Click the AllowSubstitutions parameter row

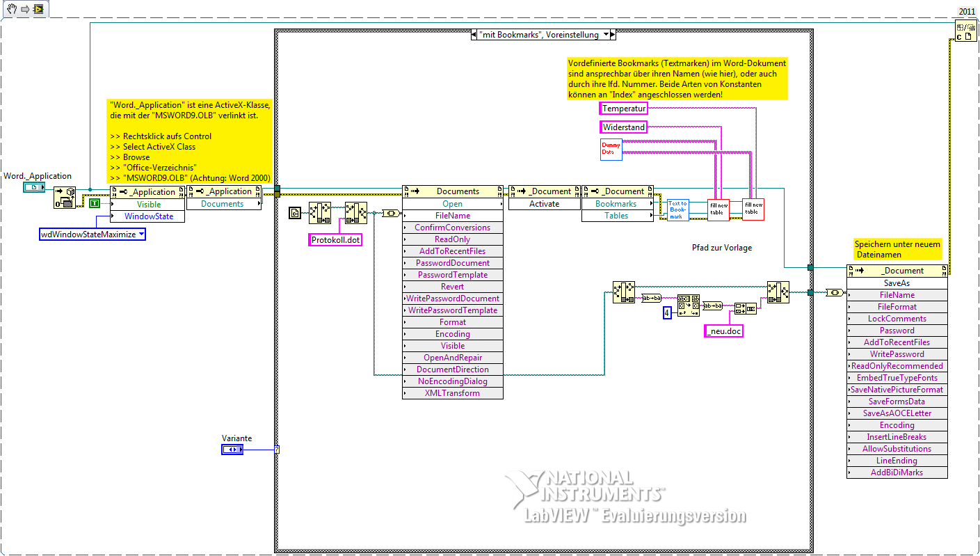pyautogui.click(x=897, y=449)
